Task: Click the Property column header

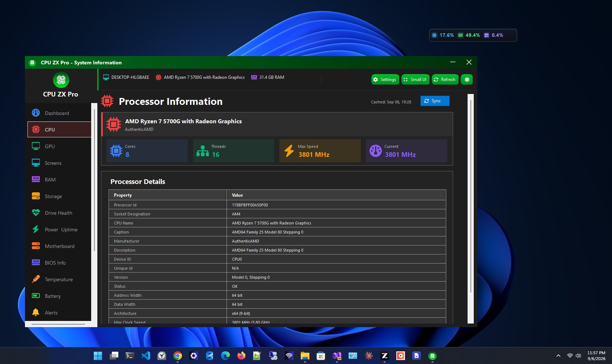Action: (168, 195)
